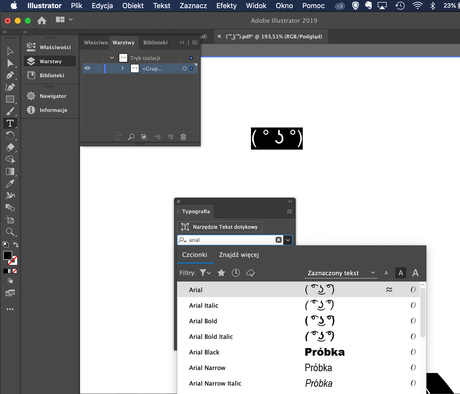Expand the Grup sublayer
This screenshot has height=394, width=460.
(x=123, y=68)
